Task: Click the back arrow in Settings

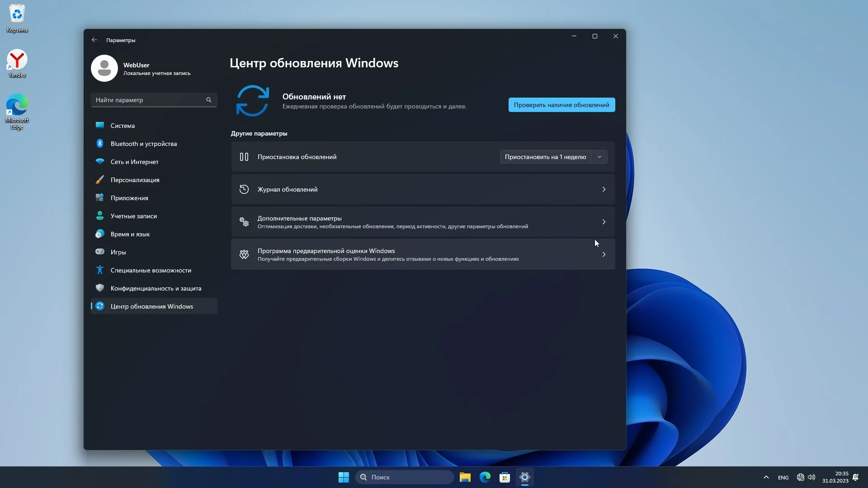Action: (94, 40)
